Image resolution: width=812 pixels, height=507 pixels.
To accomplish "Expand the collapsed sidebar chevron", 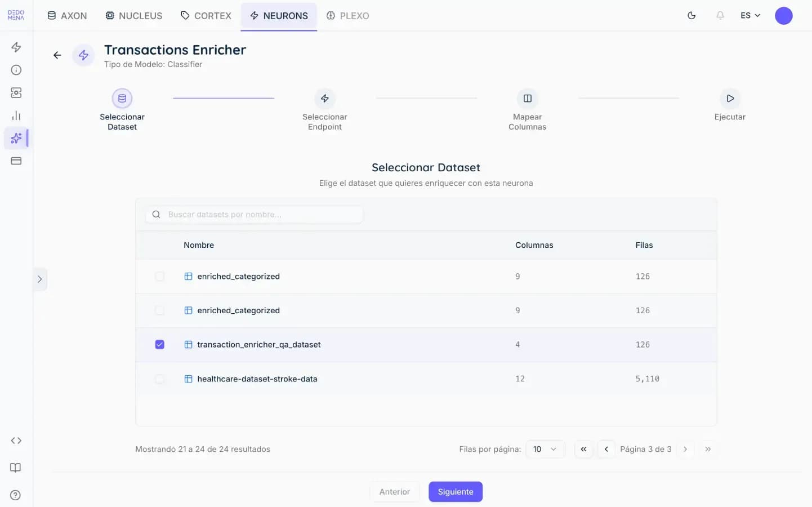I will tap(39, 279).
